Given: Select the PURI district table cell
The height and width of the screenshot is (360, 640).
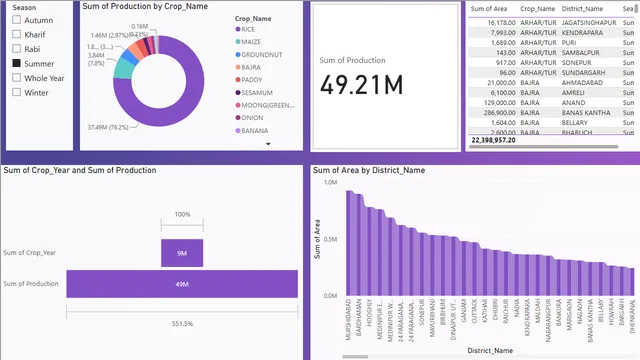Looking at the screenshot, I should coord(569,42).
